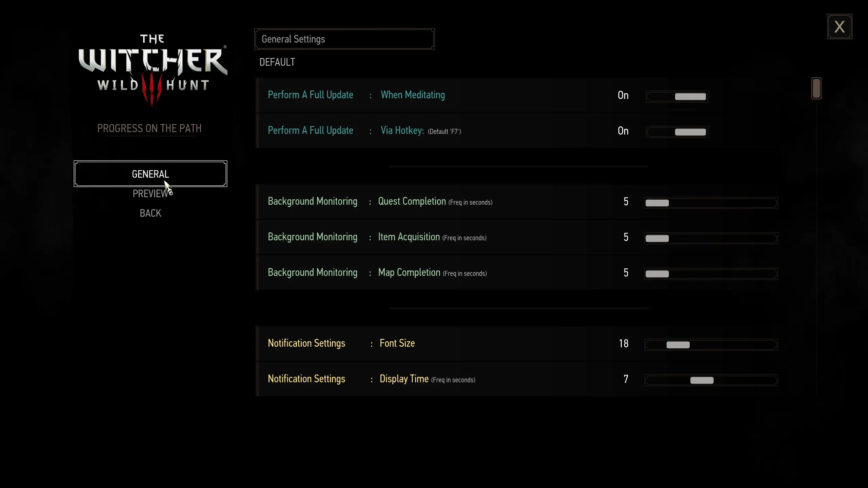
Task: Select 'Font Size' notification setting label
Action: 397,343
